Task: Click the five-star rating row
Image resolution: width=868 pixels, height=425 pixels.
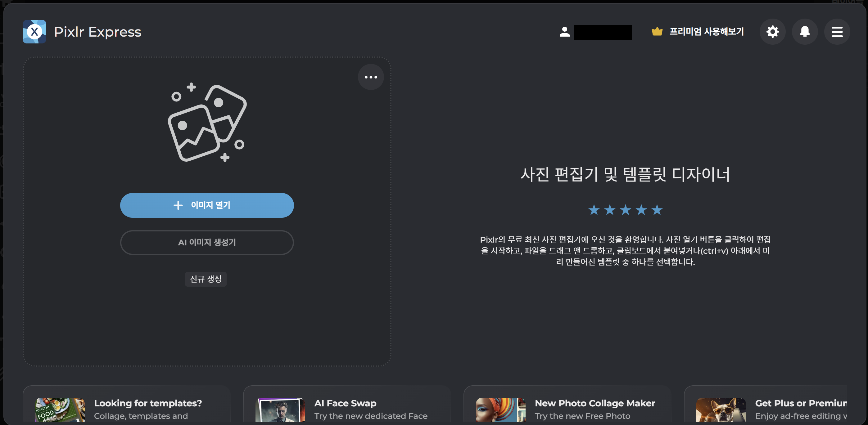Action: click(x=625, y=210)
